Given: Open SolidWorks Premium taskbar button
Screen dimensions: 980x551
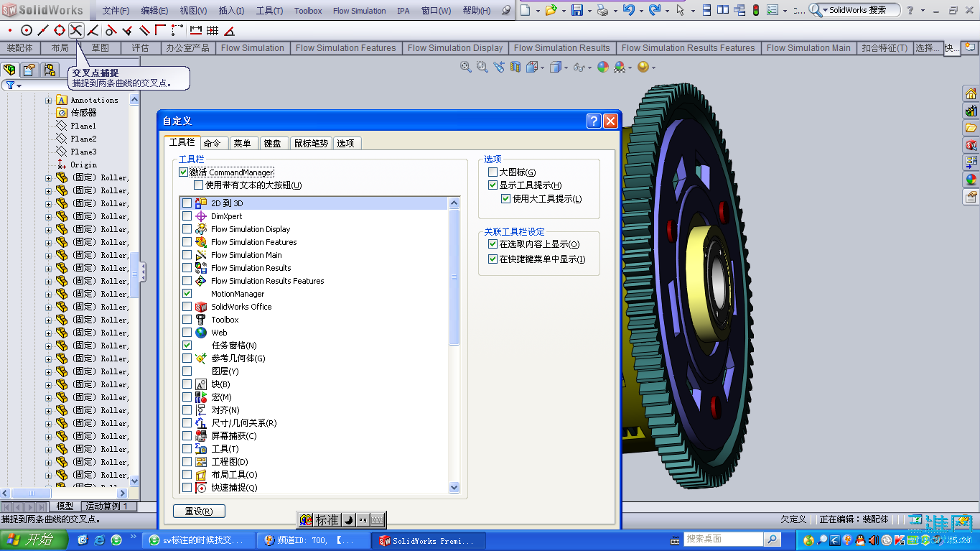Looking at the screenshot, I should [x=430, y=540].
